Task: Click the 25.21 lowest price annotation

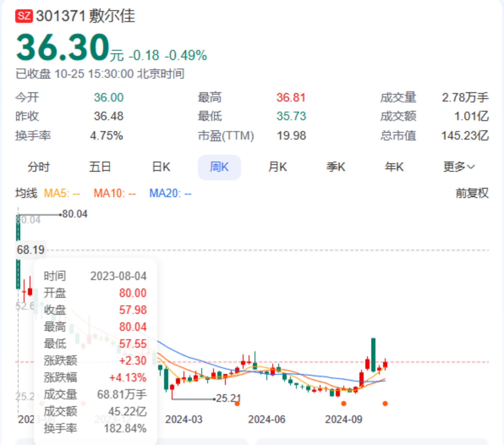Action: (x=228, y=398)
